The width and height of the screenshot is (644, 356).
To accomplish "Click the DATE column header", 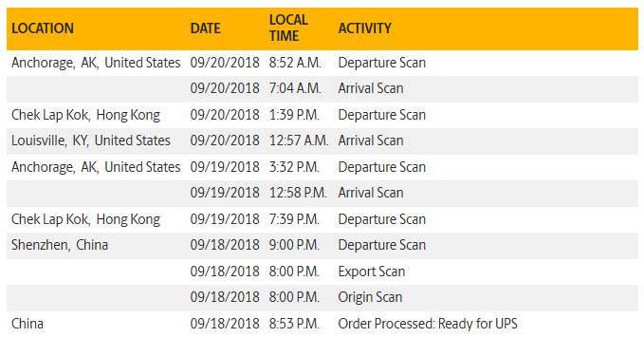I will pos(206,28).
